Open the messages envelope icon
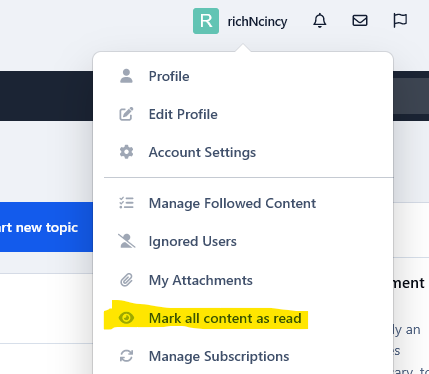 (360, 21)
